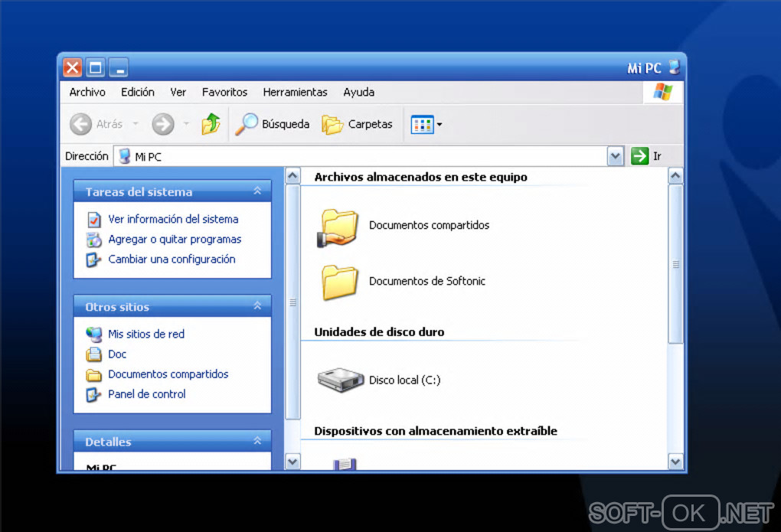Click the main pane scroll up arrow
Screen dimensions: 781x532
point(675,176)
